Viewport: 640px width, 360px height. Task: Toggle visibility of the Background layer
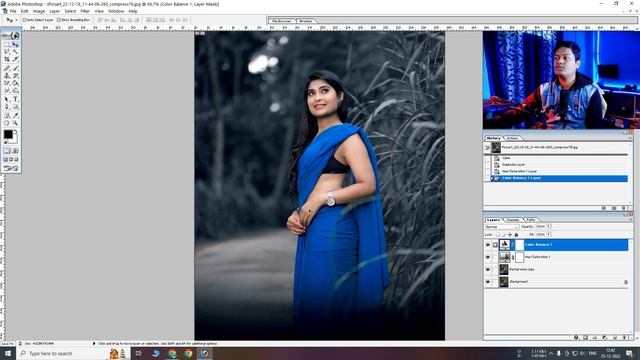click(488, 282)
